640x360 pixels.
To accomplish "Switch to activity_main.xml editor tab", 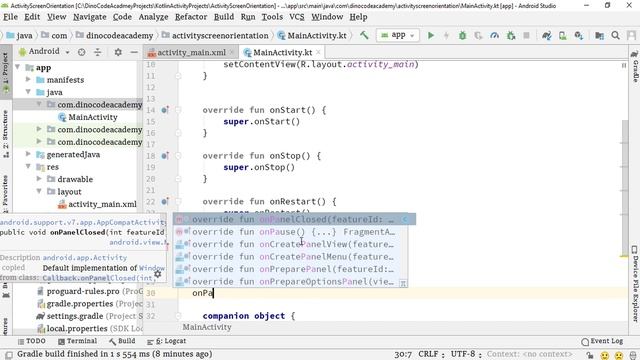I will (x=191, y=53).
